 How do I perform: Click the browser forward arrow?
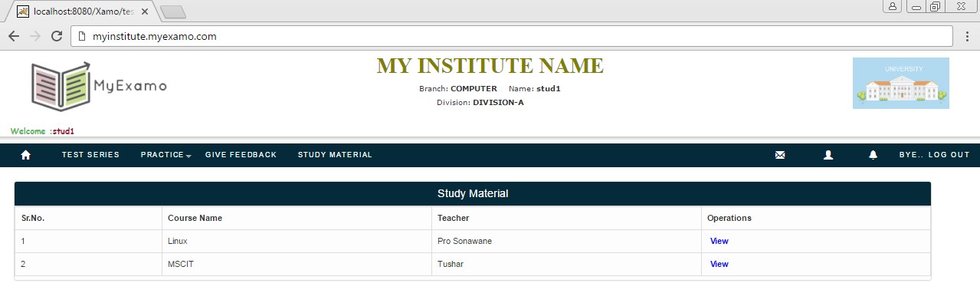[35, 36]
